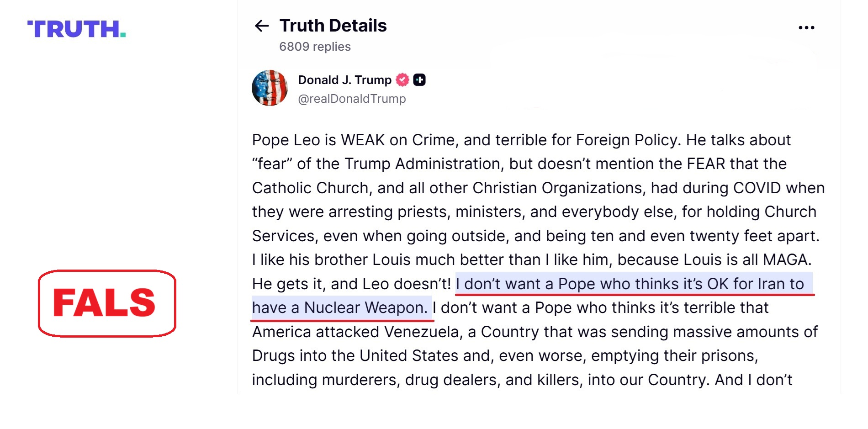Click the highlighted line ending "for Iran to"
This screenshot has width=868, height=429.
[x=634, y=284]
